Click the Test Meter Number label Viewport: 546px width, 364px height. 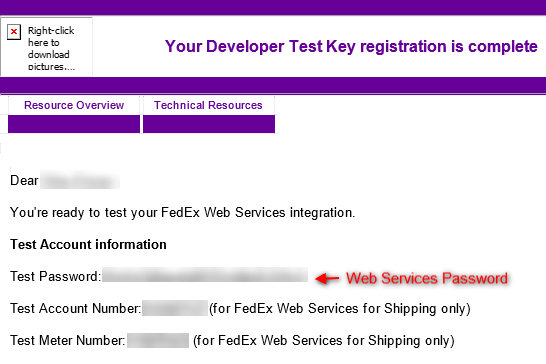(x=68, y=341)
